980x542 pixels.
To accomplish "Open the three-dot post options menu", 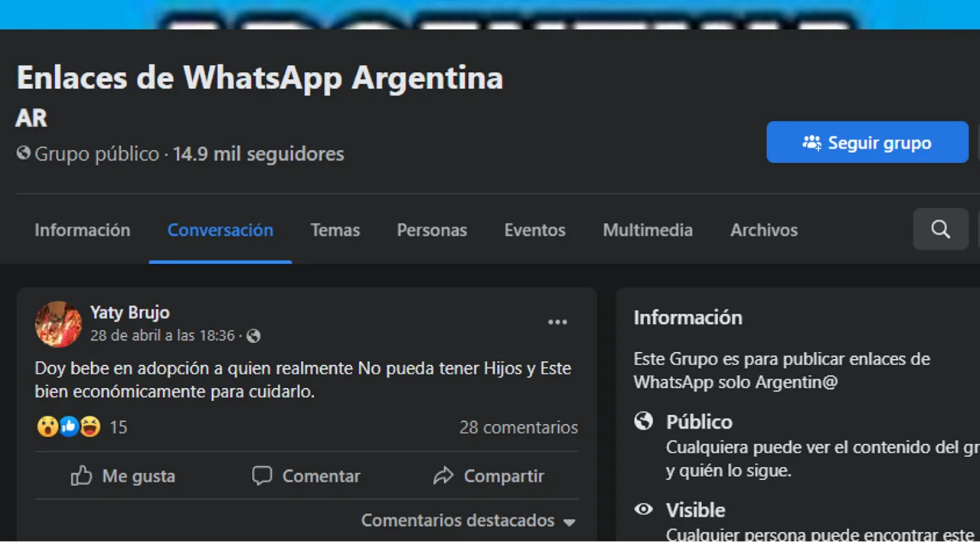I will tap(557, 322).
